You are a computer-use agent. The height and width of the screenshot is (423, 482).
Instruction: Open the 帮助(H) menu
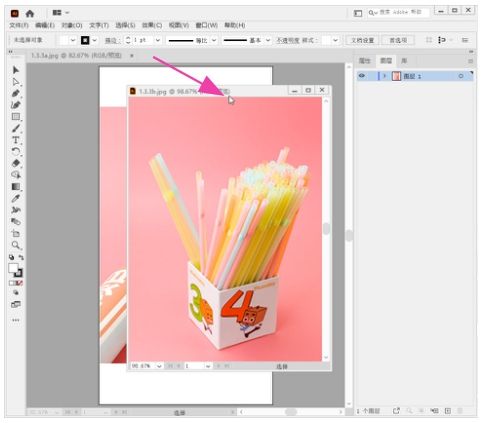point(234,25)
